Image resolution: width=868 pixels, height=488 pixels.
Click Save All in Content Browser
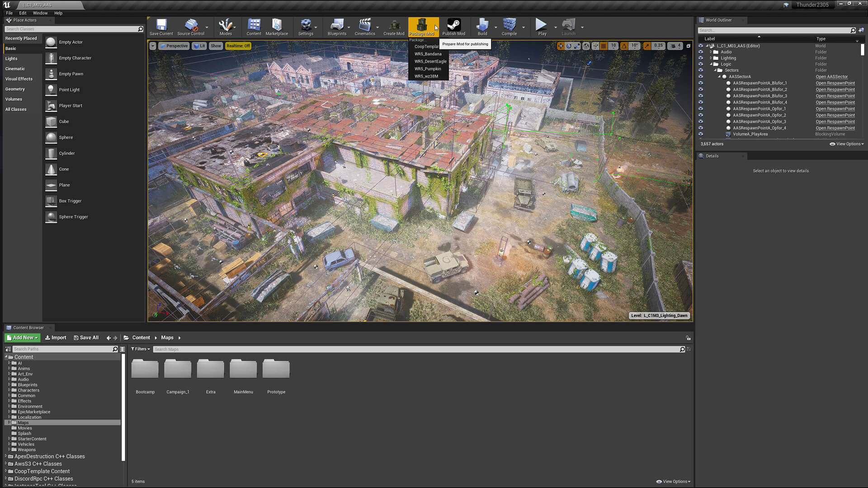click(86, 338)
